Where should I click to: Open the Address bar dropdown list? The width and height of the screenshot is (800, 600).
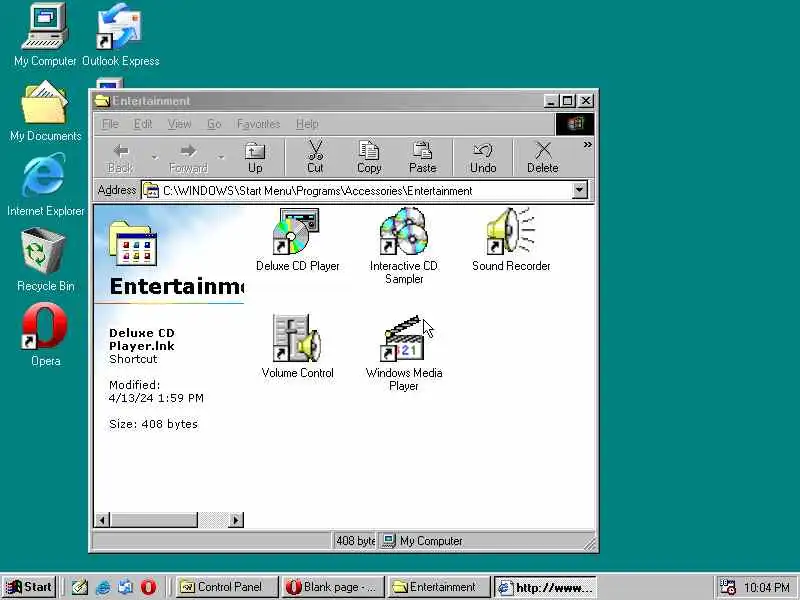pyautogui.click(x=579, y=190)
